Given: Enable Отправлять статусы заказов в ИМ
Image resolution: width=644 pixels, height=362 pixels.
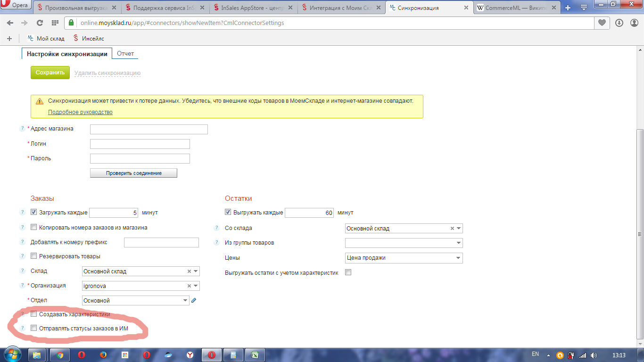Looking at the screenshot, I should (33, 328).
